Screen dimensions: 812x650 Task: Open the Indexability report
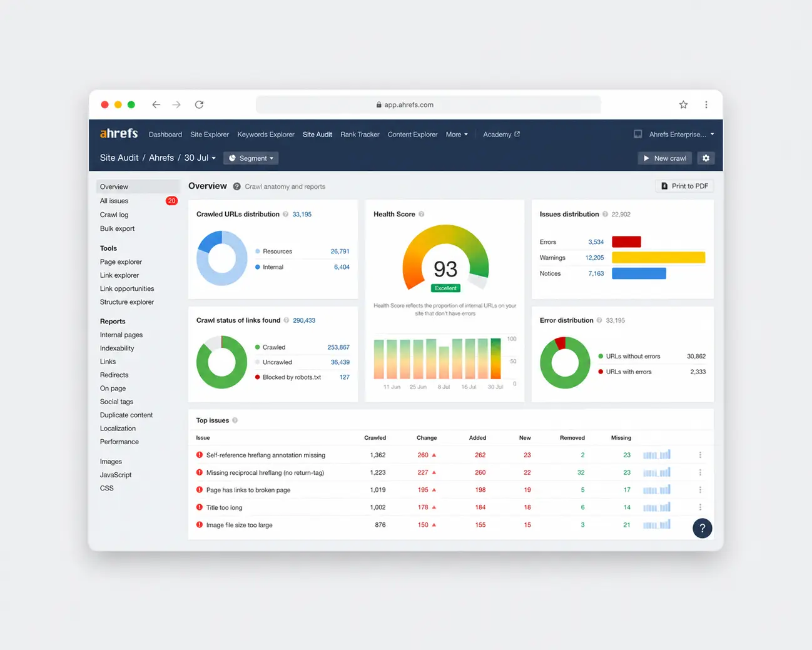tap(117, 348)
